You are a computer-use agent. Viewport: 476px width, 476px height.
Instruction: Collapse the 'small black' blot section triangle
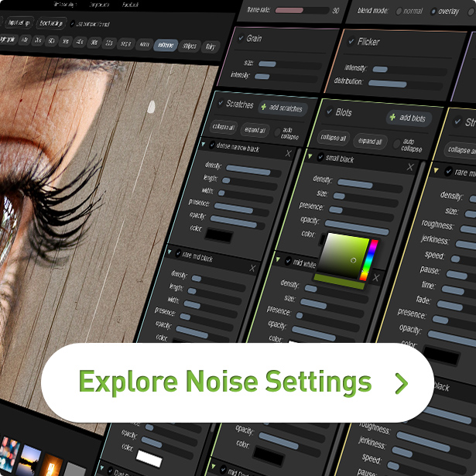(310, 156)
